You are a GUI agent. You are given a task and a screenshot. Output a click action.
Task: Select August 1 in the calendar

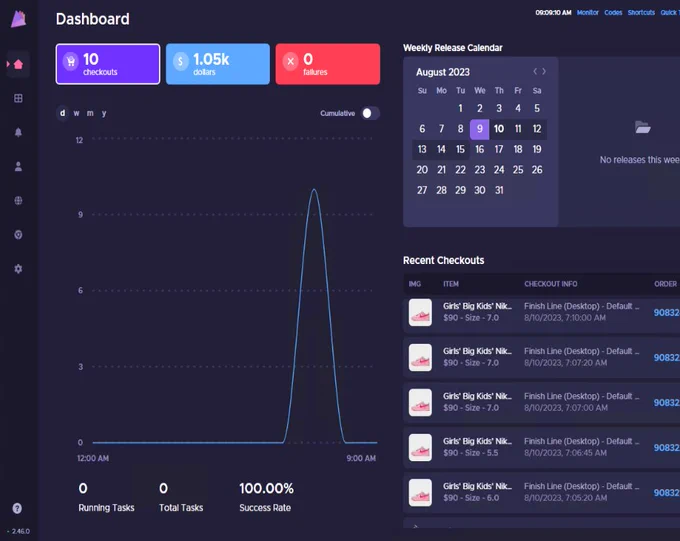click(x=461, y=108)
